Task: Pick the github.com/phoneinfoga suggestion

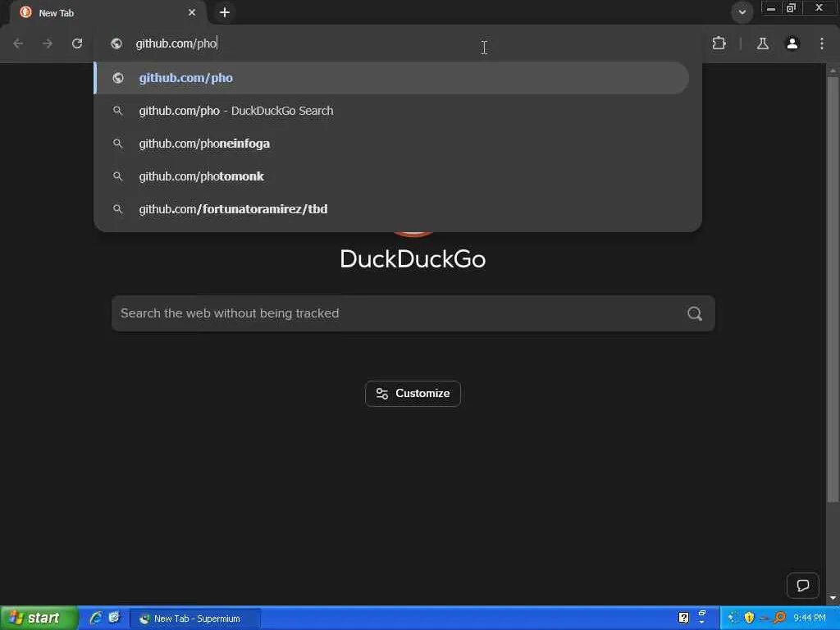Action: coord(391,144)
